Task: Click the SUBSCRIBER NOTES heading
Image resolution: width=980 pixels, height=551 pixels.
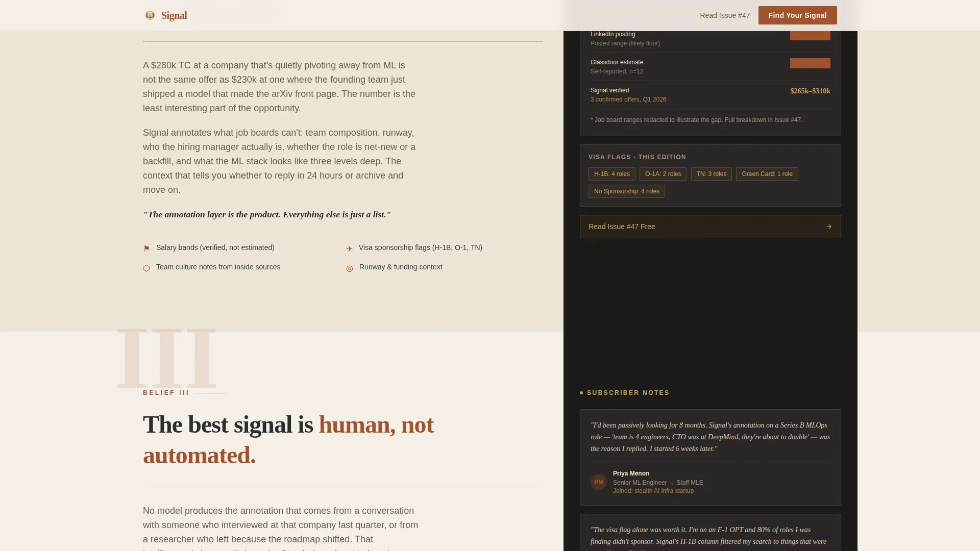Action: point(628,393)
